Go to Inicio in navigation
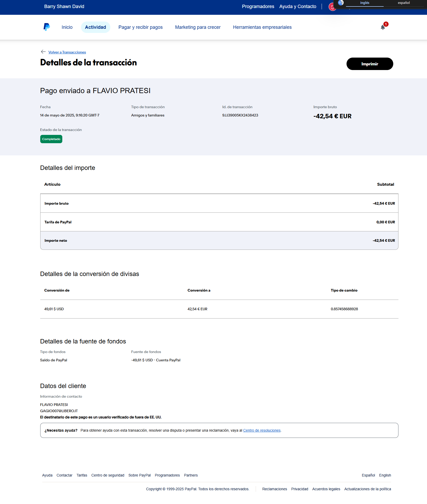This screenshot has width=427, height=504. click(x=67, y=27)
